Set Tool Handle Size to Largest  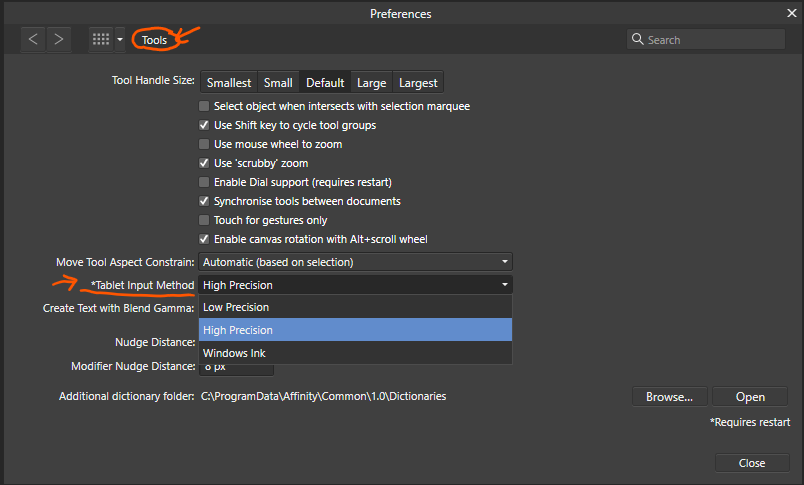(x=417, y=83)
